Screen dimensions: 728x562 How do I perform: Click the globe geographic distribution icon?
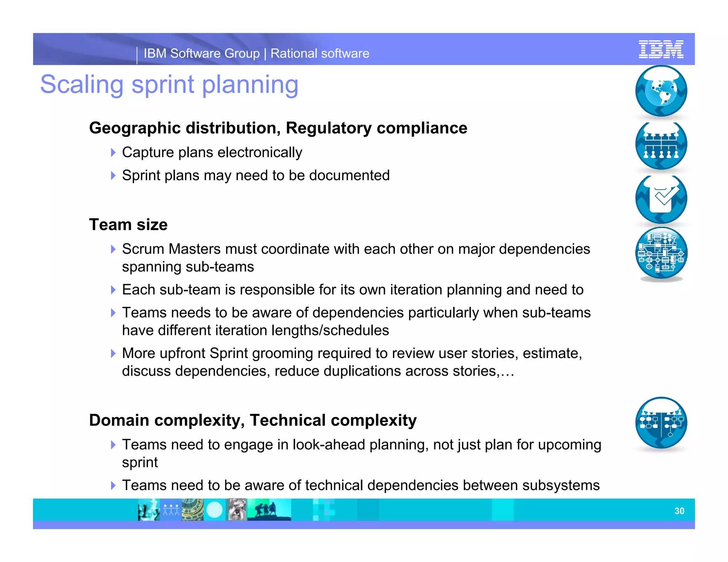tap(661, 91)
